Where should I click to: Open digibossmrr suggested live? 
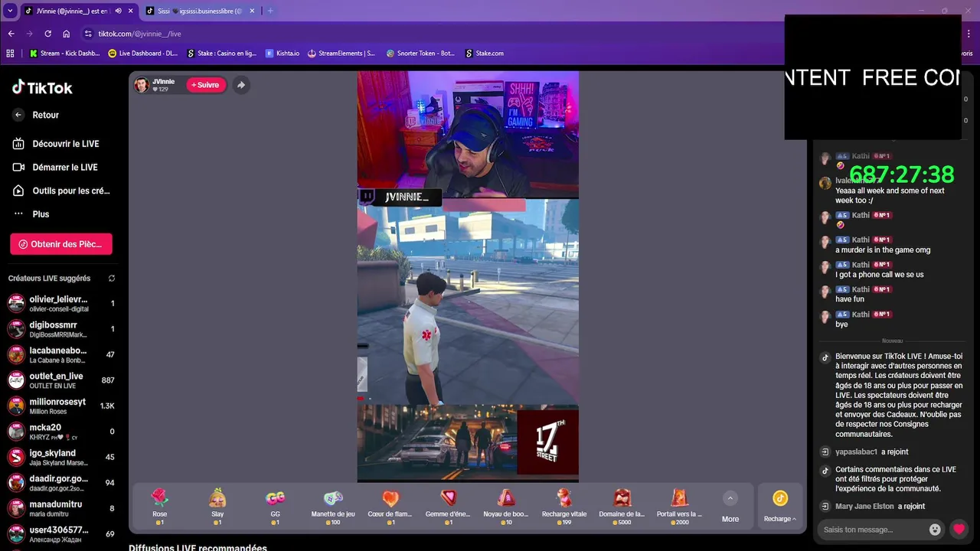click(x=61, y=329)
